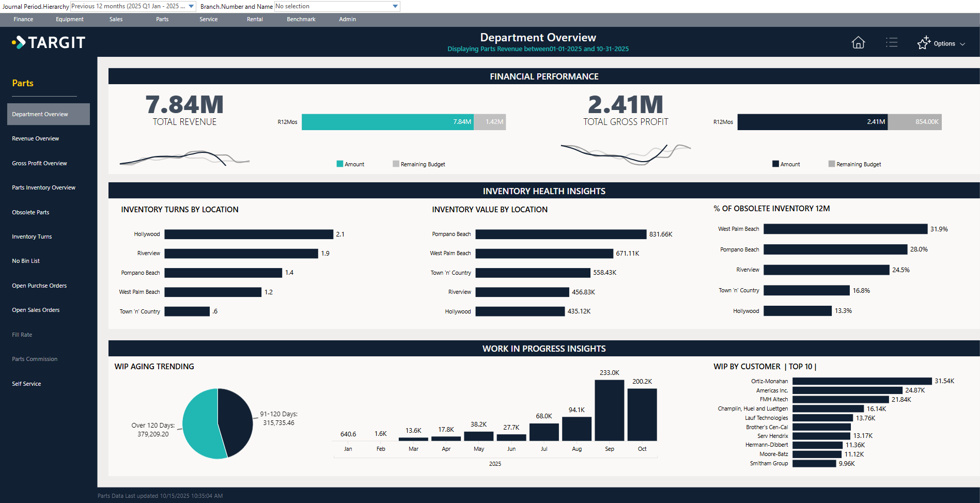Select Obsolete Parts in the sidebar
The width and height of the screenshot is (980, 503).
point(30,212)
